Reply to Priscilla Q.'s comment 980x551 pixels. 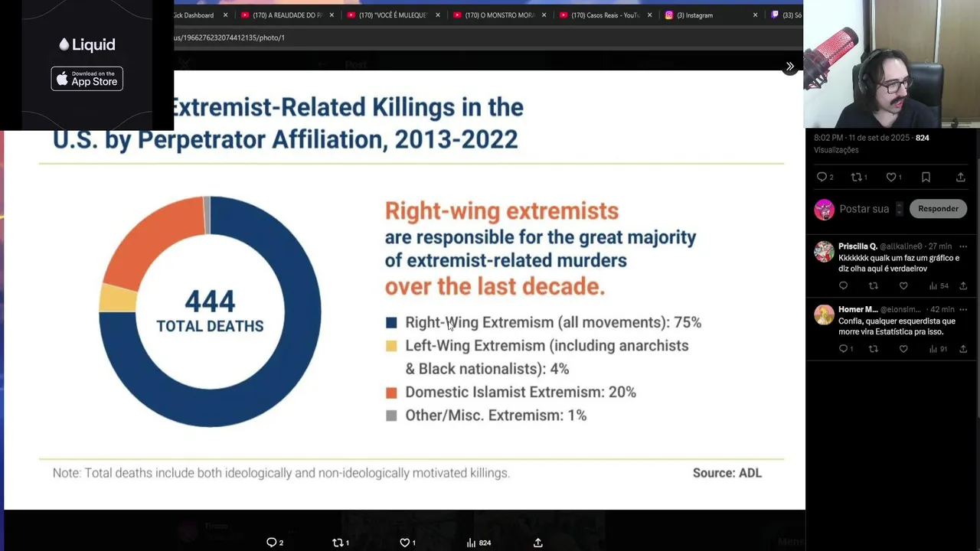[x=844, y=286]
